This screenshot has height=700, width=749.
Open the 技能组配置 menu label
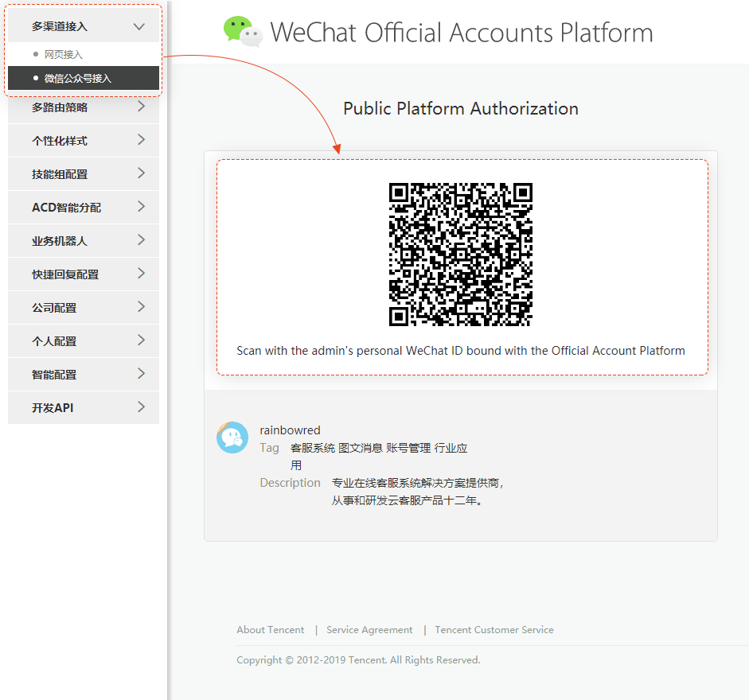60,174
